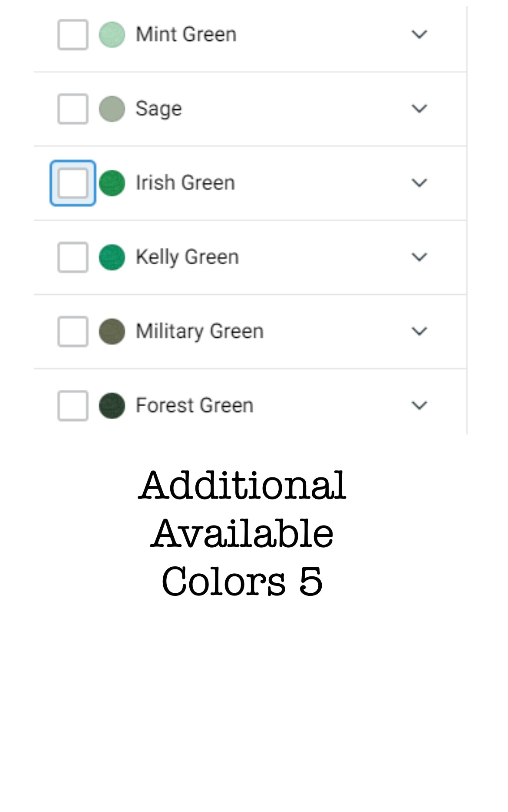Expand the Irish Green row chevron

[419, 183]
